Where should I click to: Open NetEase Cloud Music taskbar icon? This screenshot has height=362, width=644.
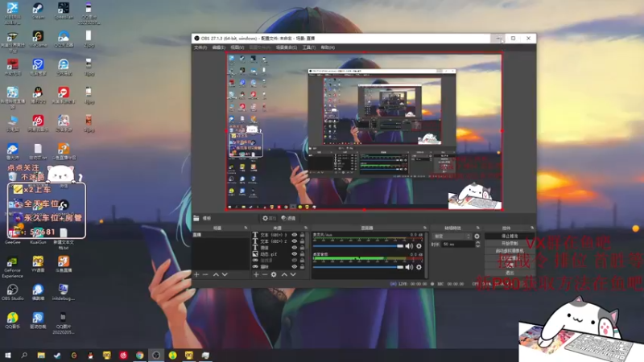pyautogui.click(x=123, y=356)
